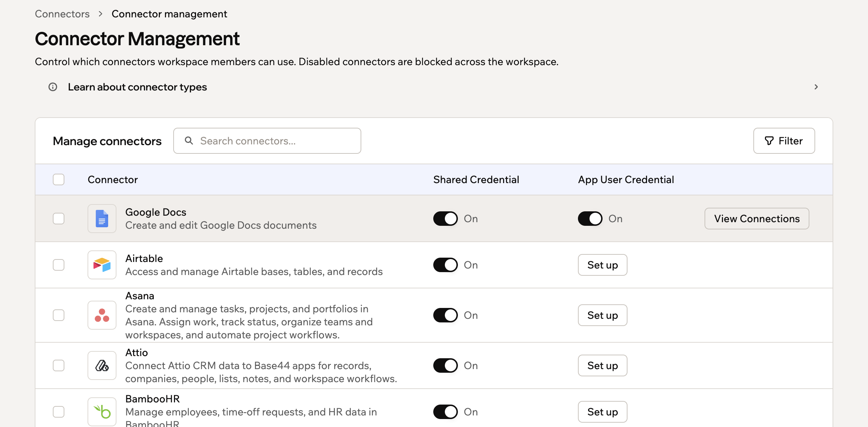Viewport: 868px width, 427px height.
Task: Check the BambooHR row checkbox
Action: click(59, 412)
